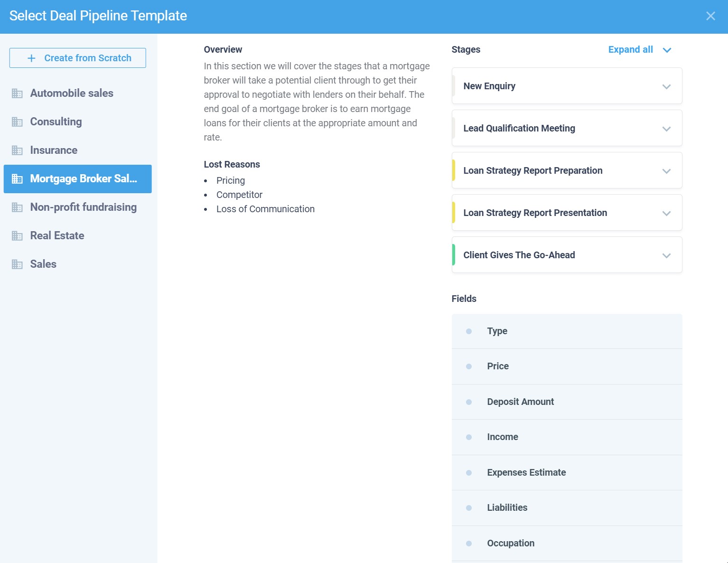Click the building icon beside Automobile sales

click(17, 94)
